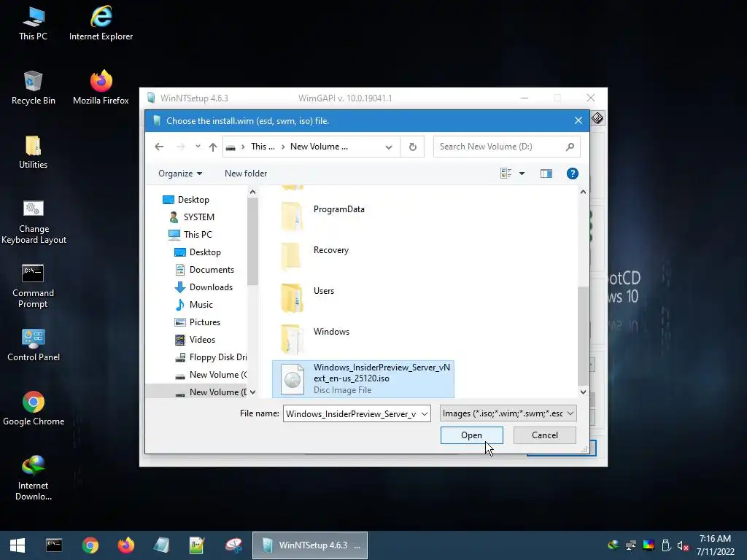Go up one folder level
This screenshot has width=747, height=560.
tap(213, 147)
